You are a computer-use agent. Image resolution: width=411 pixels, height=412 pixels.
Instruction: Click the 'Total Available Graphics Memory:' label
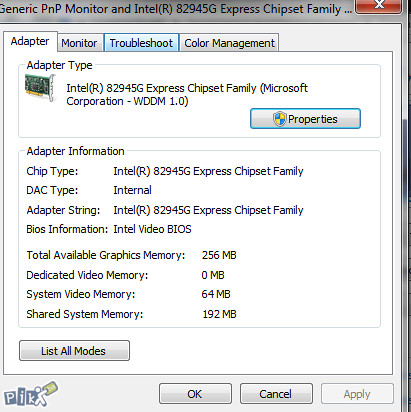(x=106, y=255)
